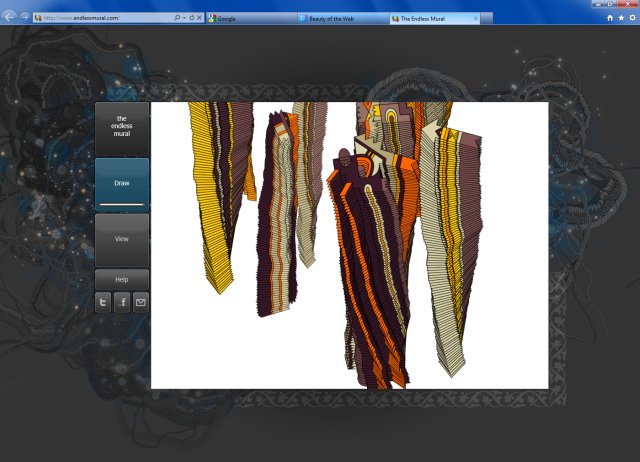Select the Draw mode button
640x462 pixels.
click(x=122, y=184)
